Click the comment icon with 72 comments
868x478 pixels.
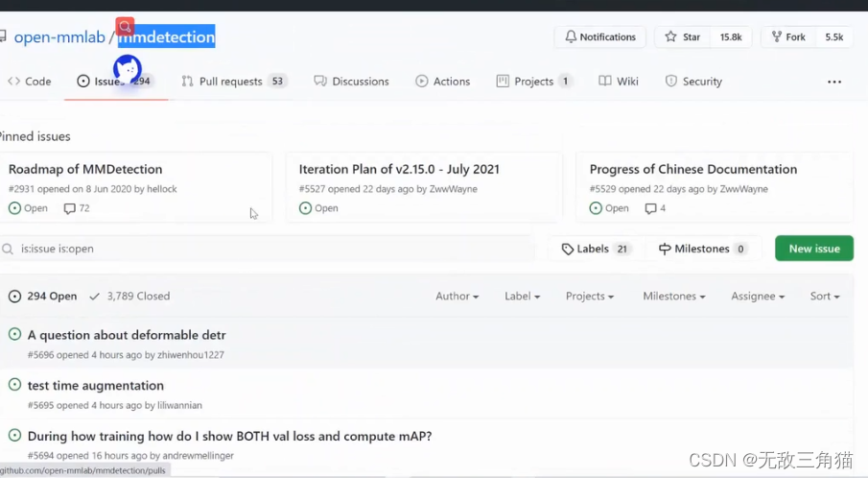point(69,209)
